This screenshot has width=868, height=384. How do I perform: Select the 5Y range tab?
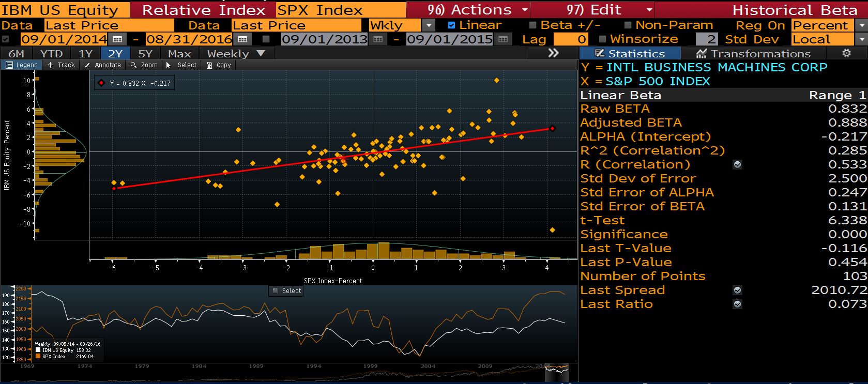(x=145, y=53)
